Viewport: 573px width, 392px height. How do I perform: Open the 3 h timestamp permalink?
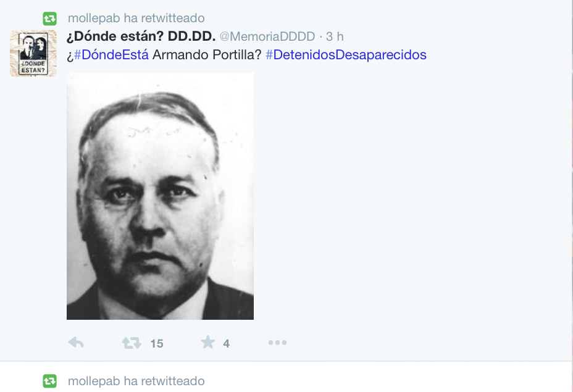pos(335,36)
